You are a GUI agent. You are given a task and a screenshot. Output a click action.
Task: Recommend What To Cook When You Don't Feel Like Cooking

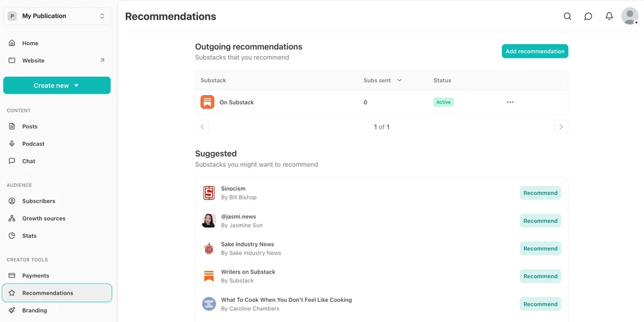tap(540, 304)
